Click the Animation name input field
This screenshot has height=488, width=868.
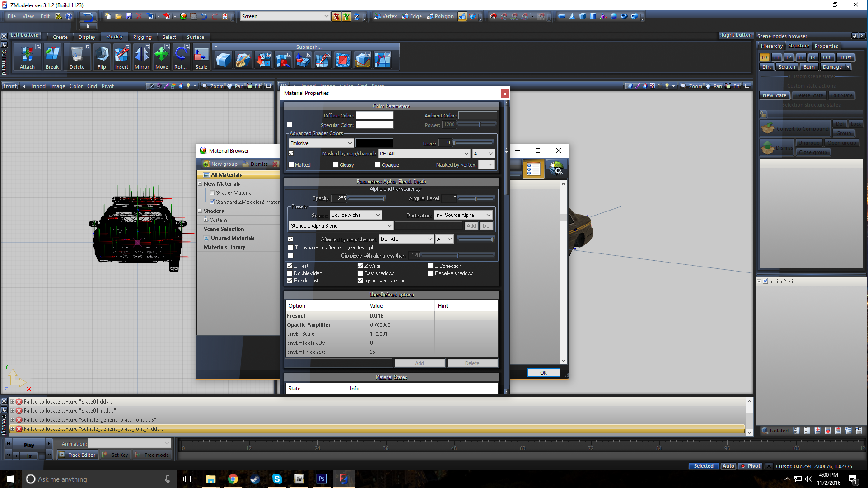click(x=129, y=444)
